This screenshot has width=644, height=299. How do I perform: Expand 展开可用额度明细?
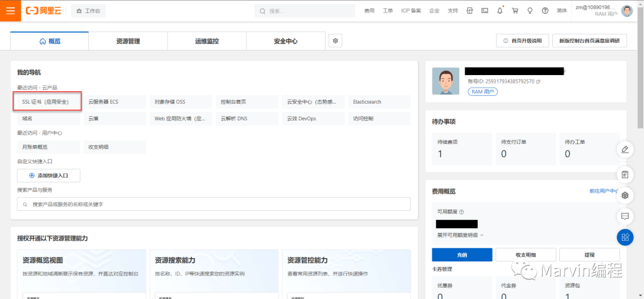[460, 235]
